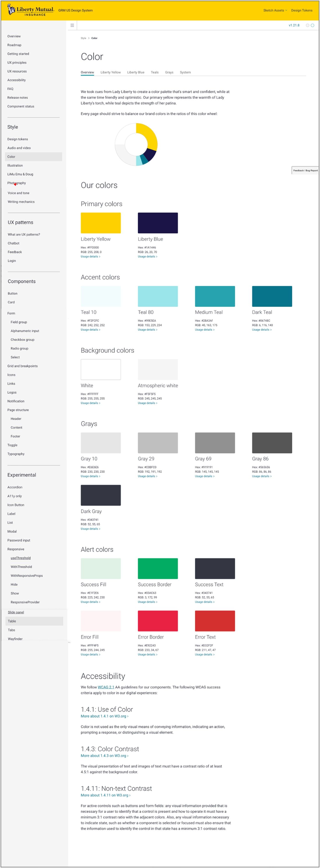
Task: Open Usage details for Atmospheric white
Action: [x=147, y=403]
